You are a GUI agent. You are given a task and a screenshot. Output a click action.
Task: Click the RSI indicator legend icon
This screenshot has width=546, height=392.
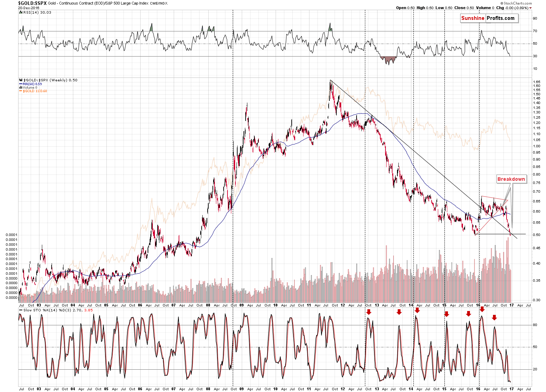pos(21,12)
